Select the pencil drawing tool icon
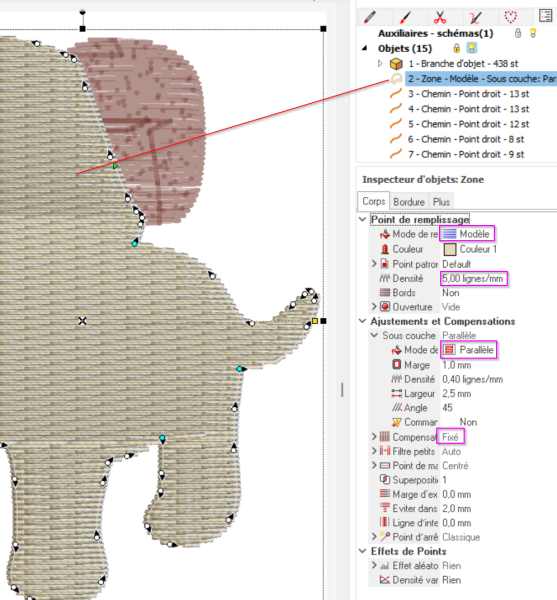The width and height of the screenshot is (557, 600). [x=370, y=17]
